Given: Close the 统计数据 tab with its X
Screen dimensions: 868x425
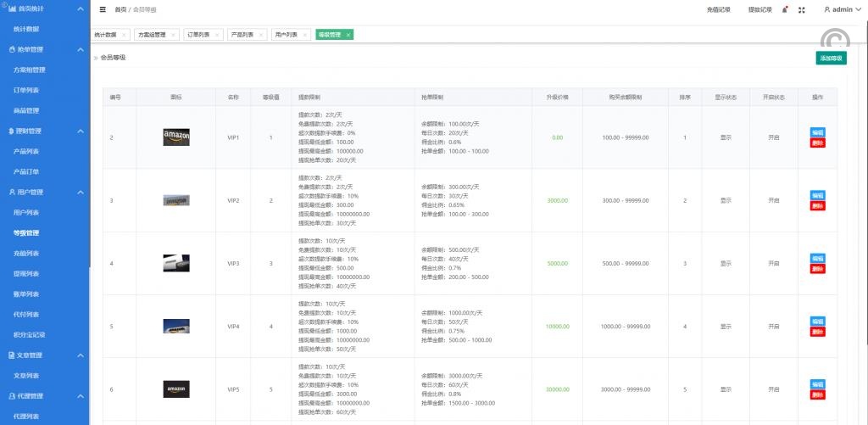Looking at the screenshot, I should pyautogui.click(x=124, y=35).
